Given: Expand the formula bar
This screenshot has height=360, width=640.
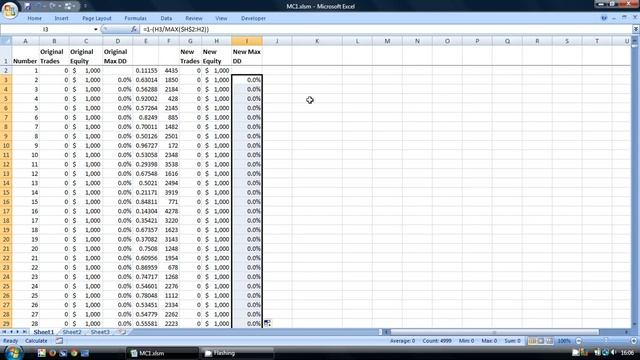Looking at the screenshot, I should coord(636,29).
